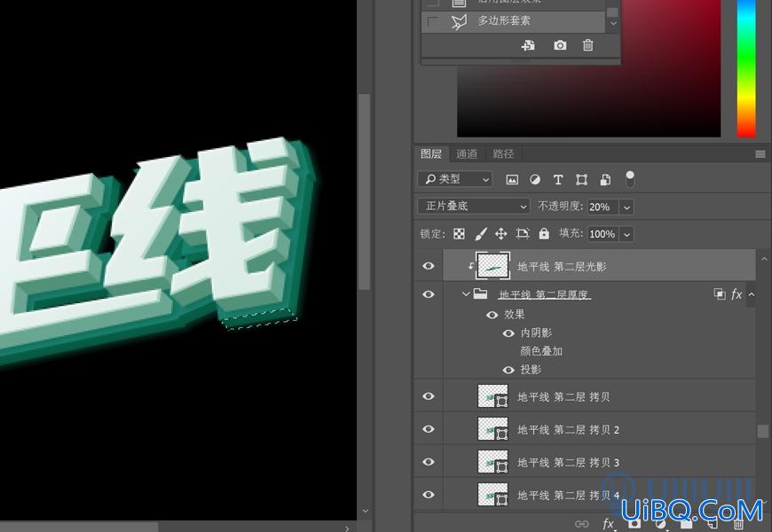
Task: Select the 多边形套索 history state
Action: pyautogui.click(x=513, y=21)
